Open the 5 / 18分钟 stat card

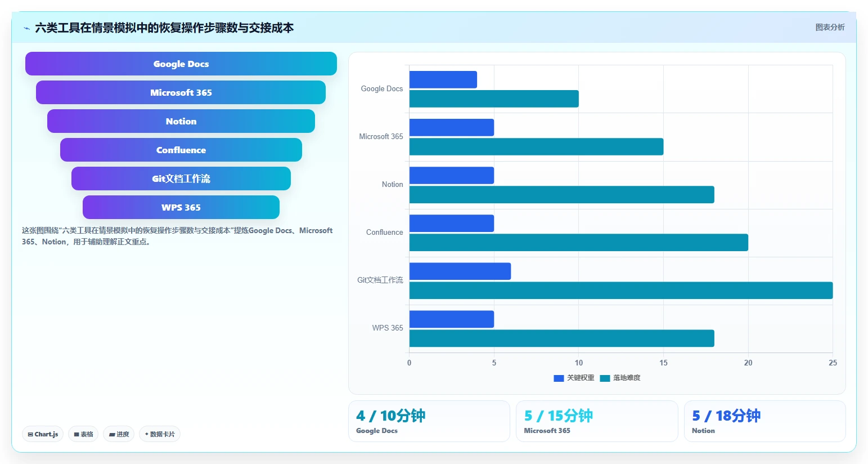[x=765, y=421]
